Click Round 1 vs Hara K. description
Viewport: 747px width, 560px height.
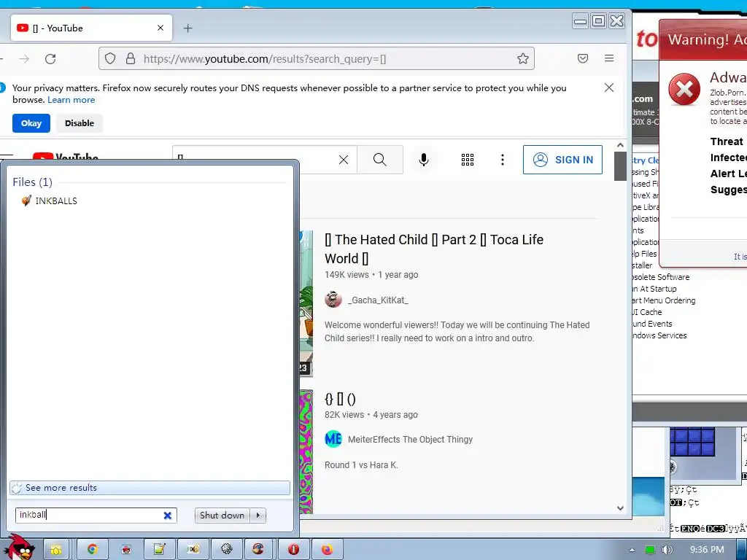(361, 464)
